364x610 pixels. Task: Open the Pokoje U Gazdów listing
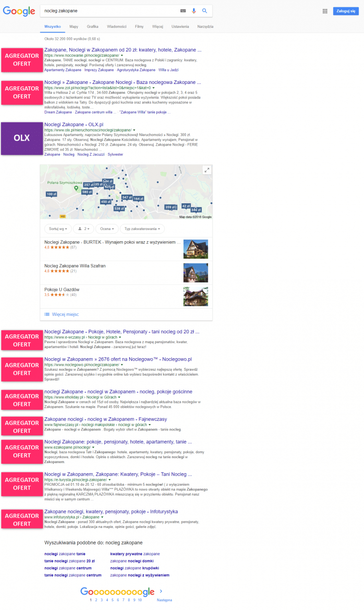click(x=62, y=290)
